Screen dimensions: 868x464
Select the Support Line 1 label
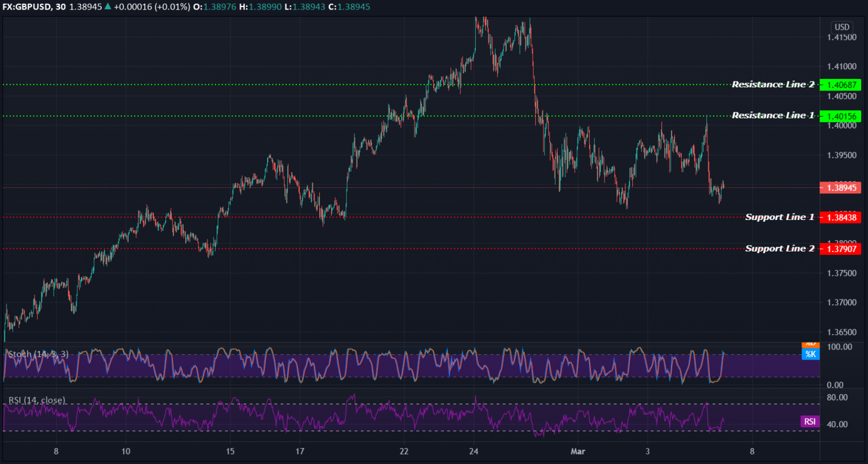(x=780, y=217)
